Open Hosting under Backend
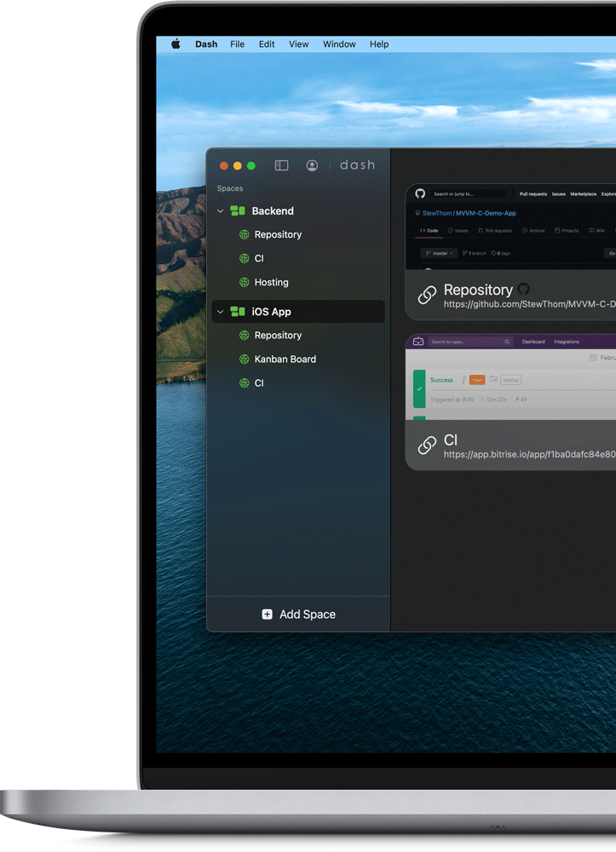This screenshot has width=616, height=852. click(x=271, y=283)
